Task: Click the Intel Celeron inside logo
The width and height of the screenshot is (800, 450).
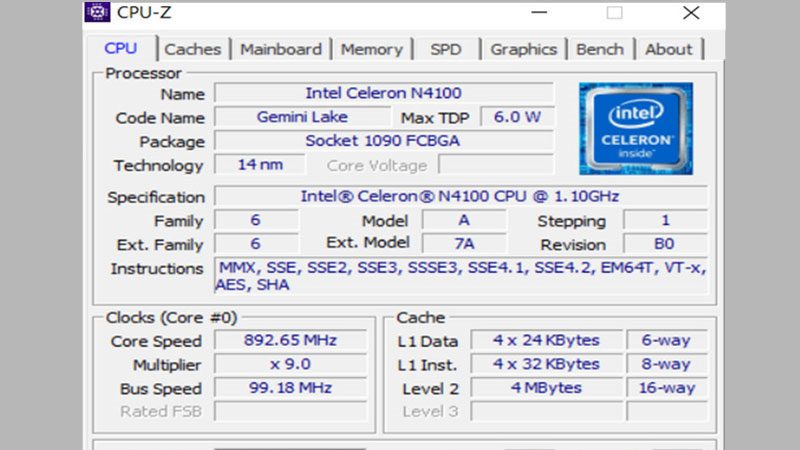Action: click(635, 128)
